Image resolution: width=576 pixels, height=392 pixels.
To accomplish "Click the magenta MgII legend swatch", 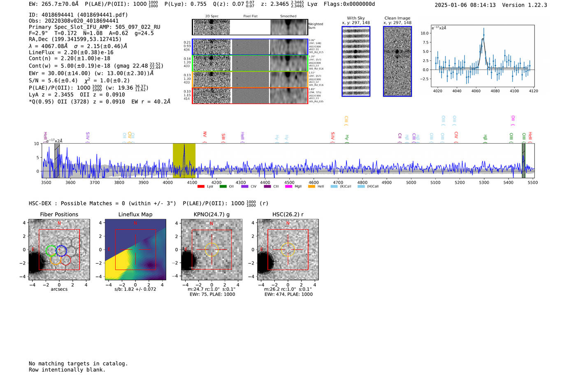I will (289, 186).
